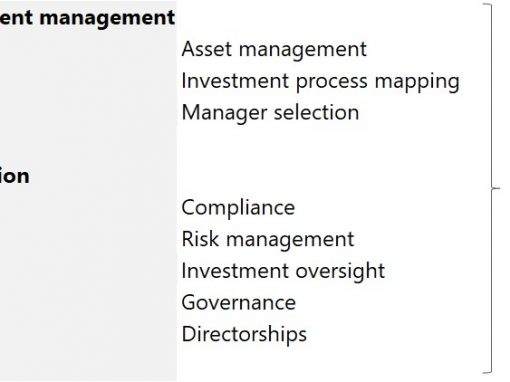Screen dimensions: 510x382
Task: Click the word mapping after Investment process
Action: [417, 82]
